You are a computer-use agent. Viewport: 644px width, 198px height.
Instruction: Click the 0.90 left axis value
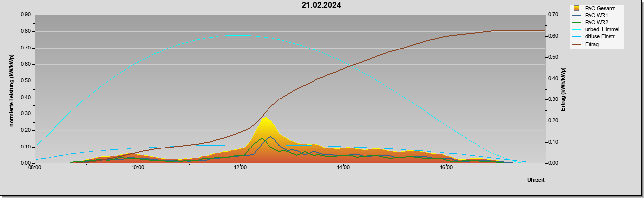click(x=26, y=15)
